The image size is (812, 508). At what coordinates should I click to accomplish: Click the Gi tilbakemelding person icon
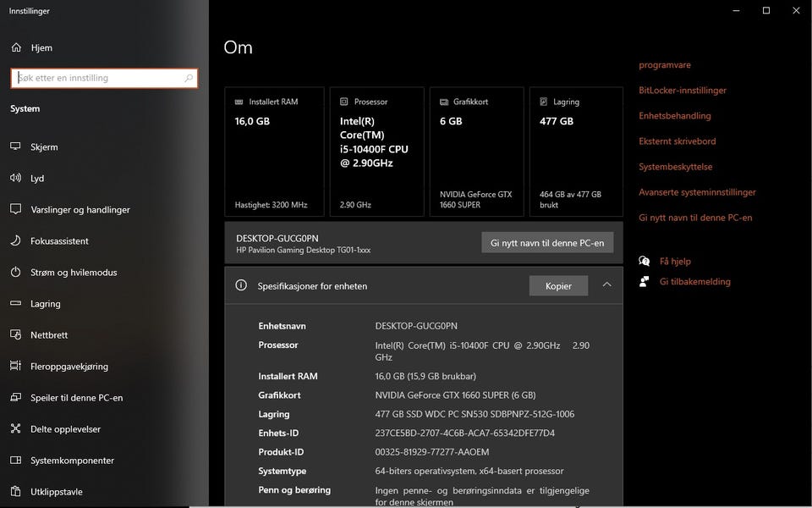[645, 281]
